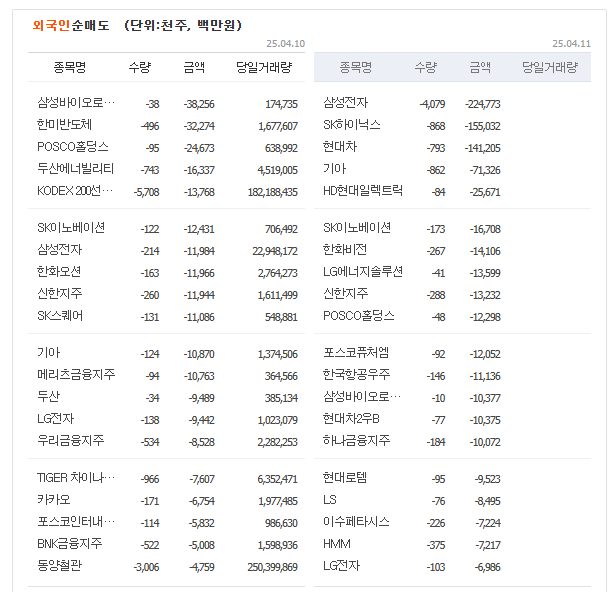
Task: Click the amount -224,773
Action: [x=482, y=104]
